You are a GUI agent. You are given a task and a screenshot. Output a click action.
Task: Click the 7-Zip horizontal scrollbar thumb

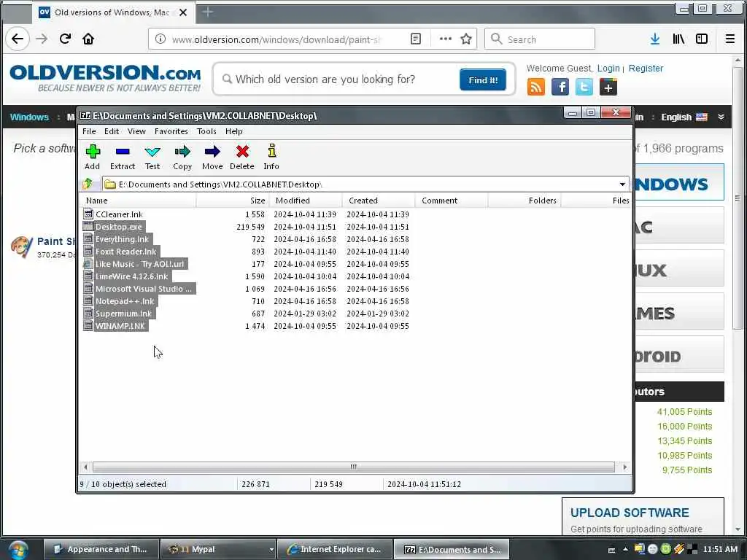(354, 467)
